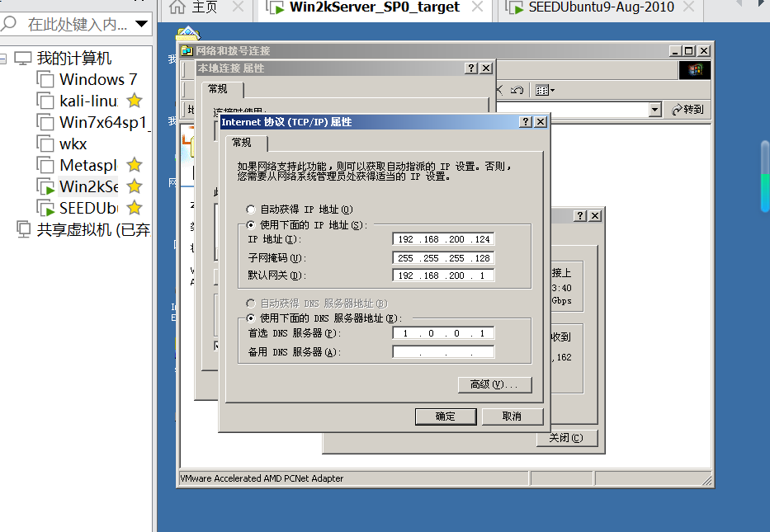Click the library search box
The width and height of the screenshot is (770, 532).
[x=77, y=24]
